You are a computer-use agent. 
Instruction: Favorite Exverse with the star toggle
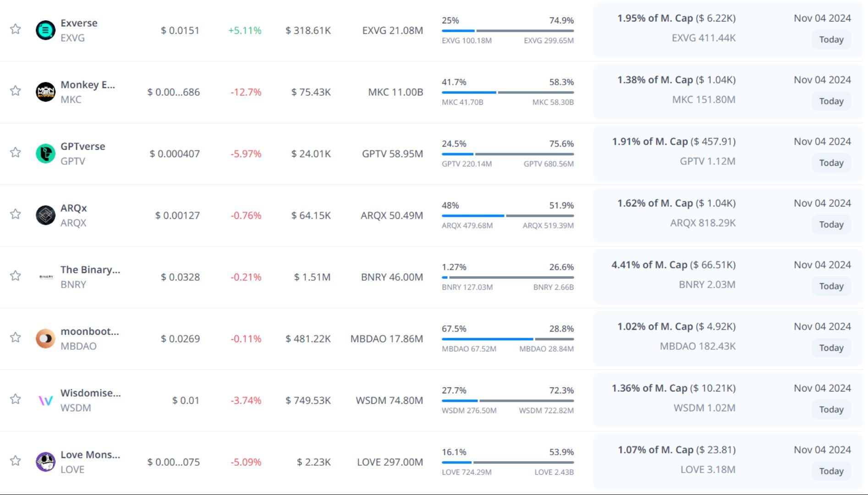point(16,29)
